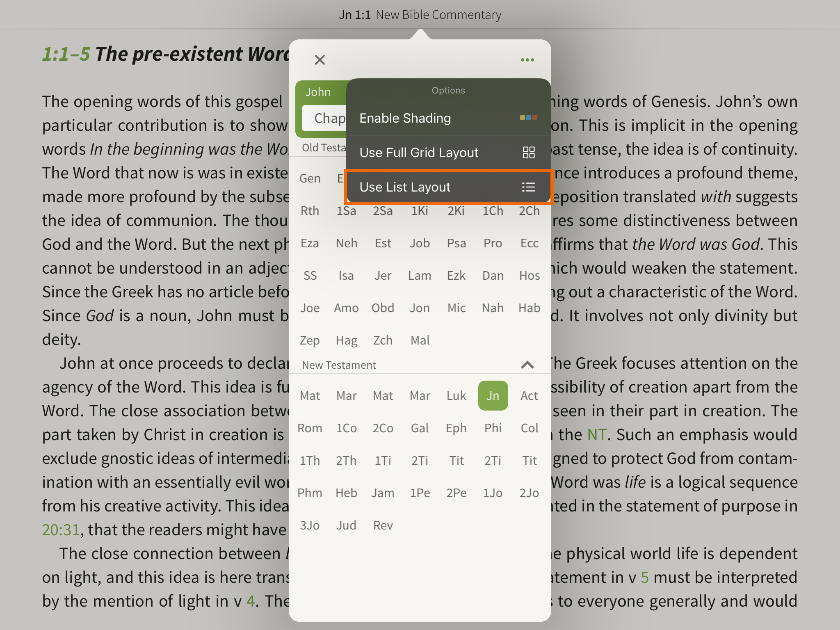Image resolution: width=840 pixels, height=630 pixels.
Task: Select Heb book
Action: coord(346,493)
